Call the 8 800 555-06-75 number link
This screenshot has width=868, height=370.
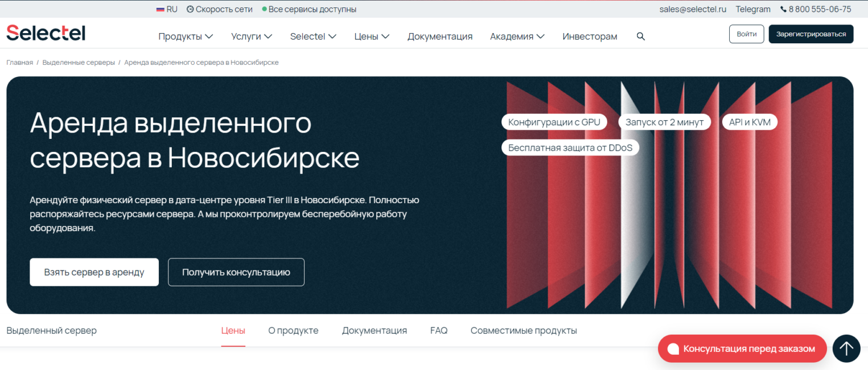(816, 9)
